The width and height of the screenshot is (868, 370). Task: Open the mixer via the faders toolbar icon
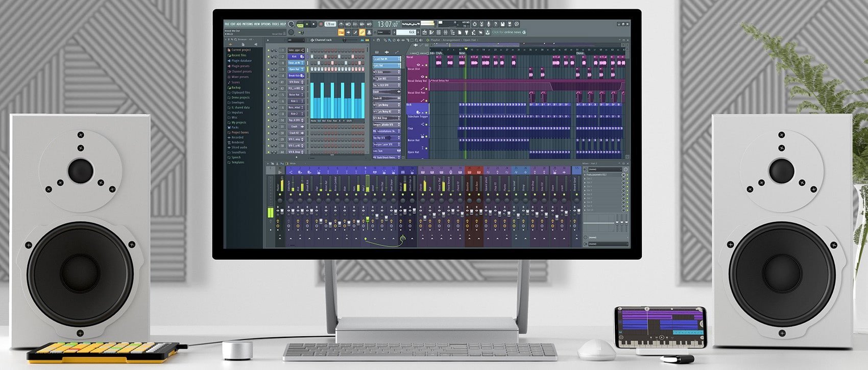point(445,32)
